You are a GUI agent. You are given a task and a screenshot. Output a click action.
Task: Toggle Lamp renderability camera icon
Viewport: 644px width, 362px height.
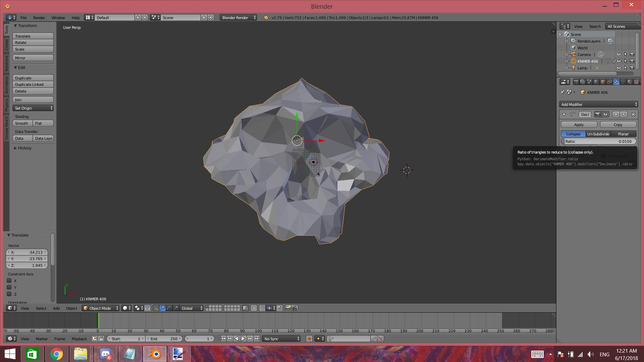[632, 68]
